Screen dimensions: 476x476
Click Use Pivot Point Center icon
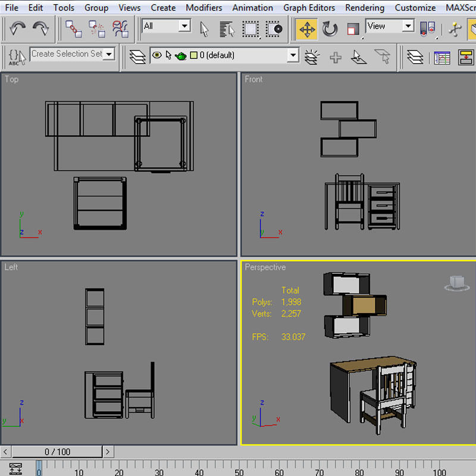427,29
